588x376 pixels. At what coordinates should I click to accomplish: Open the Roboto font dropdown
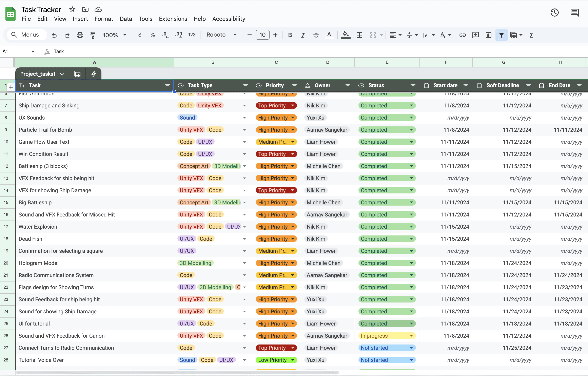pos(221,35)
